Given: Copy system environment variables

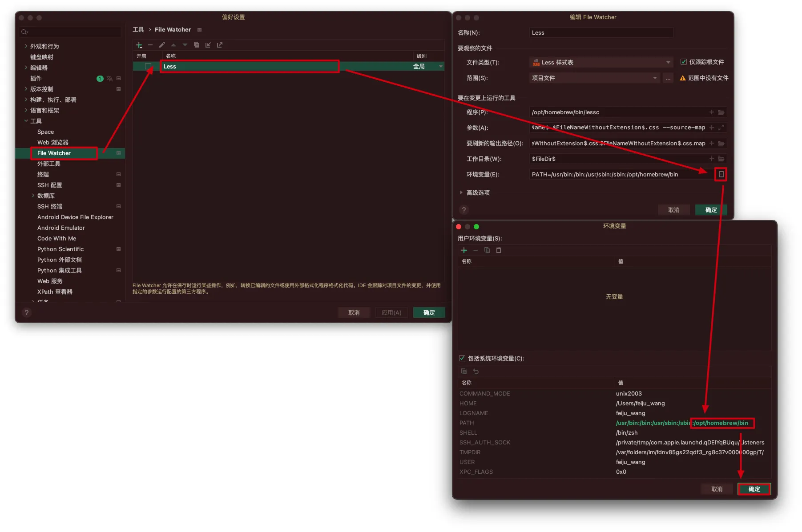Looking at the screenshot, I should point(464,372).
